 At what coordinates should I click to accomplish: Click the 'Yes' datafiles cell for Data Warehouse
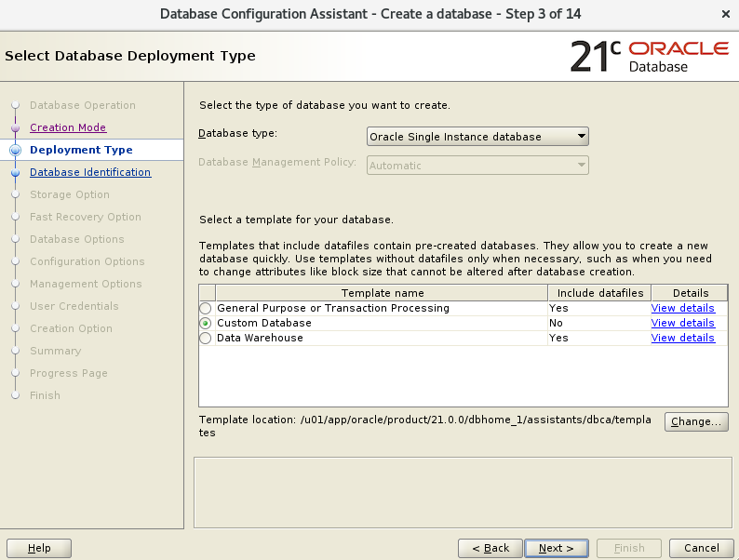tap(599, 339)
